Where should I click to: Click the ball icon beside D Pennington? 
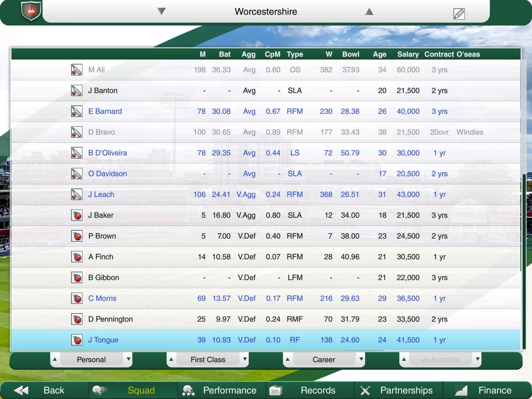pos(77,319)
